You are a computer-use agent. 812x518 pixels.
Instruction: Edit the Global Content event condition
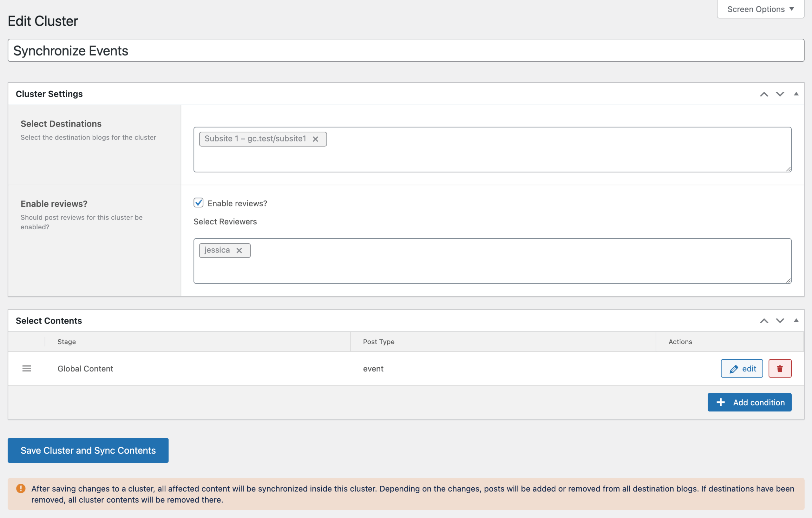click(742, 369)
